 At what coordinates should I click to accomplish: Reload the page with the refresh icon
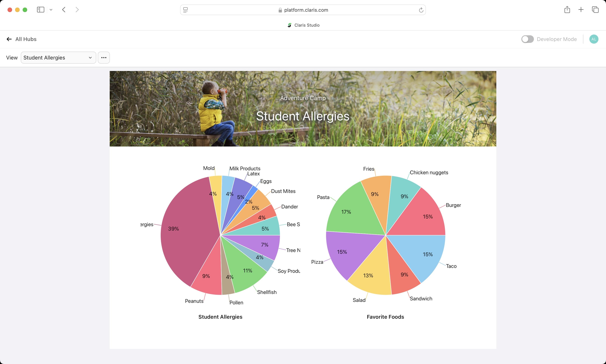coord(421,10)
